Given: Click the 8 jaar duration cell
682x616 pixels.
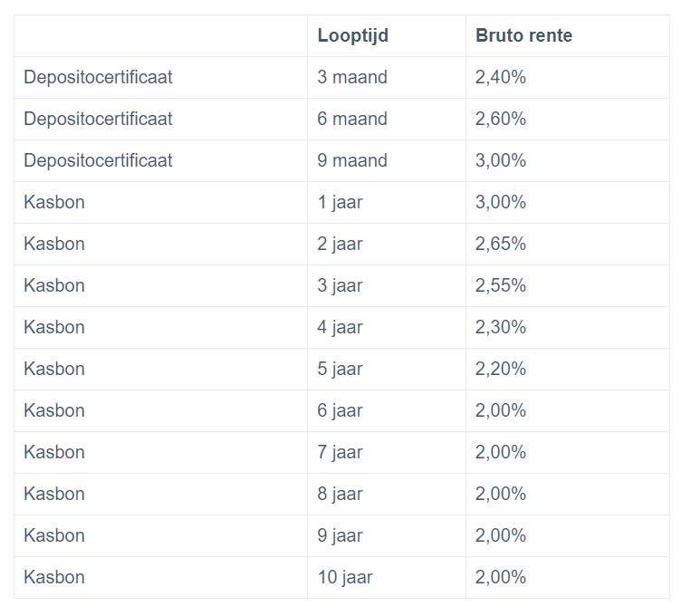Looking at the screenshot, I should coord(340,495).
